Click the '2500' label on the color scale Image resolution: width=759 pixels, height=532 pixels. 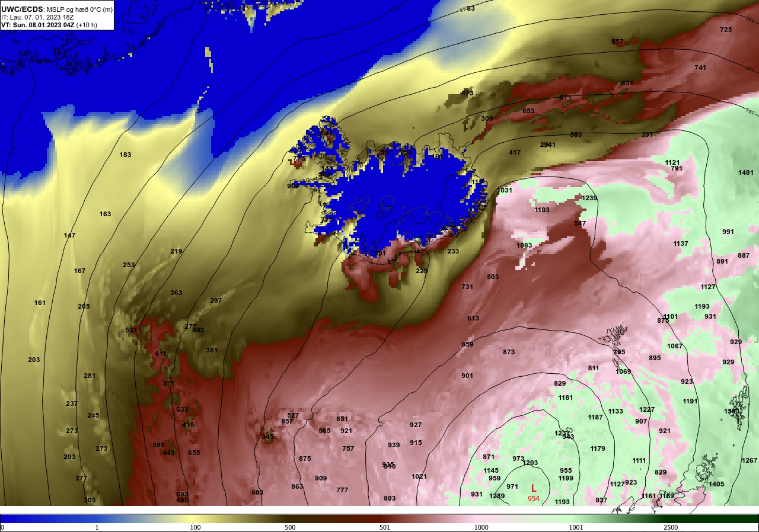coord(671,527)
